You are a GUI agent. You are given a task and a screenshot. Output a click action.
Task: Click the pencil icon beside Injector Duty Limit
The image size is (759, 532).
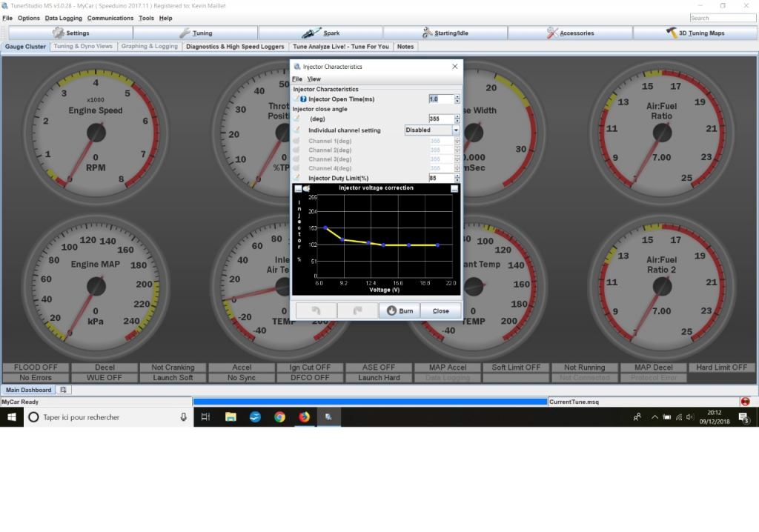point(296,178)
